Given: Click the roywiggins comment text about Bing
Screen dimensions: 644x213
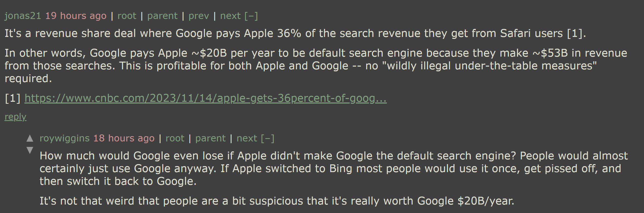Looking at the screenshot, I should pos(333,169).
